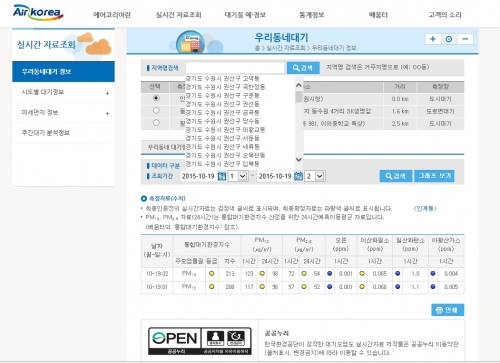Click the 도로변대기 cell in the station table
500x363 pixels.
(440, 111)
